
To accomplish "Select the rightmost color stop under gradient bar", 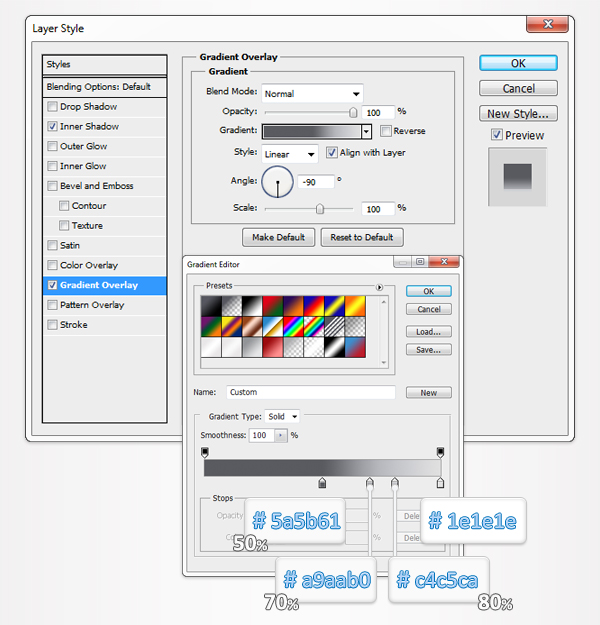I will click(440, 484).
